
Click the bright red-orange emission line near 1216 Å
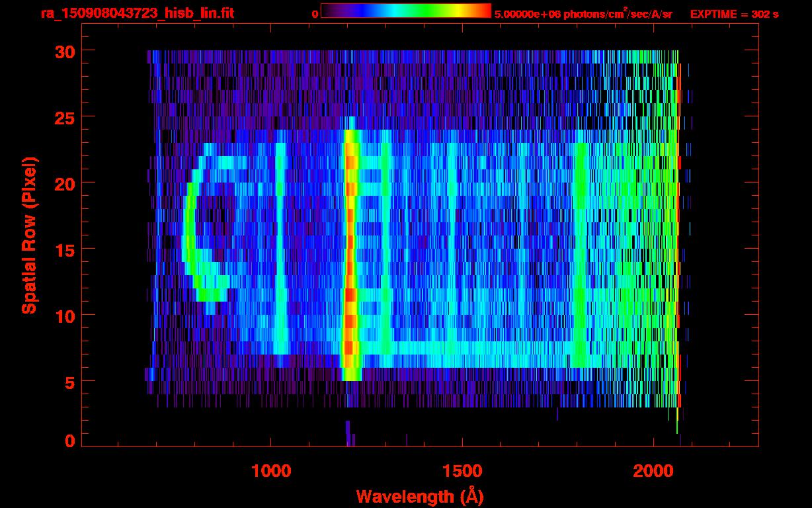click(350, 255)
